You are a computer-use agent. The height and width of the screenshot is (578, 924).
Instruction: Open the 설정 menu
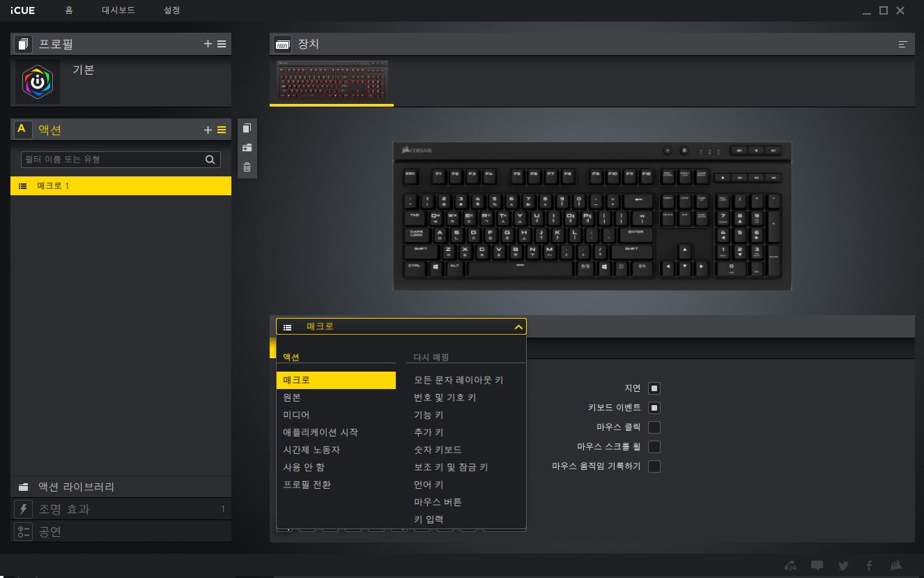point(171,10)
